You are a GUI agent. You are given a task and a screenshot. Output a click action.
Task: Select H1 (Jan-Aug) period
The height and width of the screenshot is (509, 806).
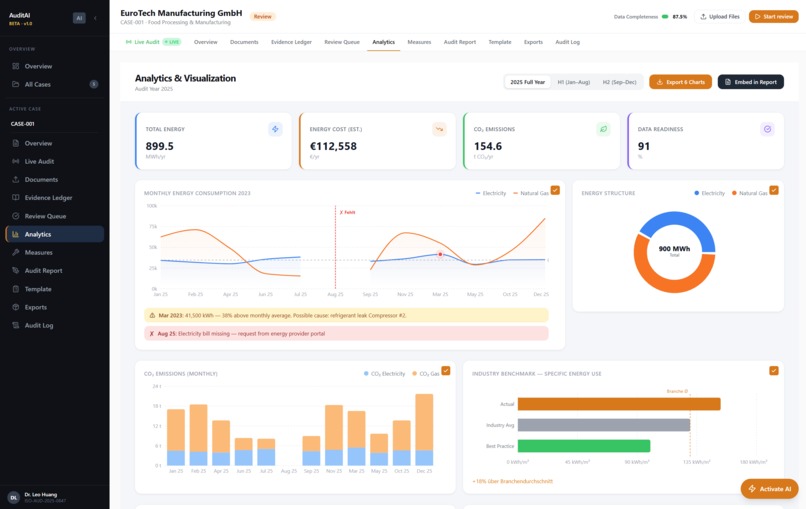point(574,82)
